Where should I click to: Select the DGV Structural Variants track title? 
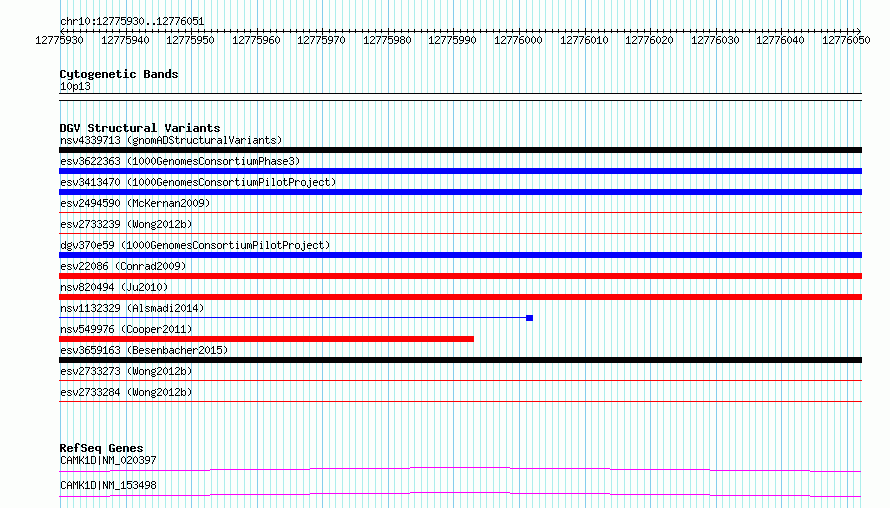[x=140, y=128]
